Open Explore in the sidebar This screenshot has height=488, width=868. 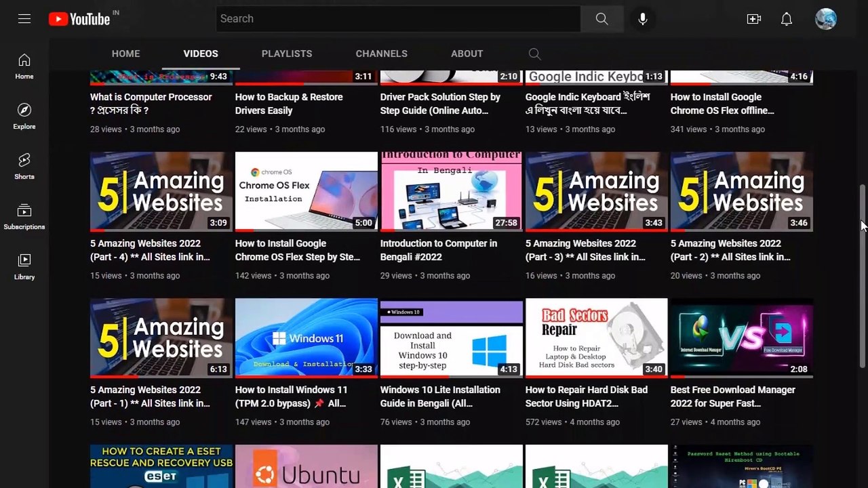pyautogui.click(x=24, y=117)
